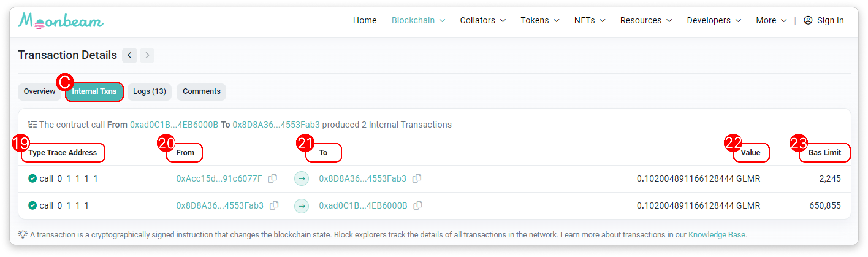Viewport: 868px width, 257px height.
Task: Open the Logs (13) tab
Action: pos(149,91)
